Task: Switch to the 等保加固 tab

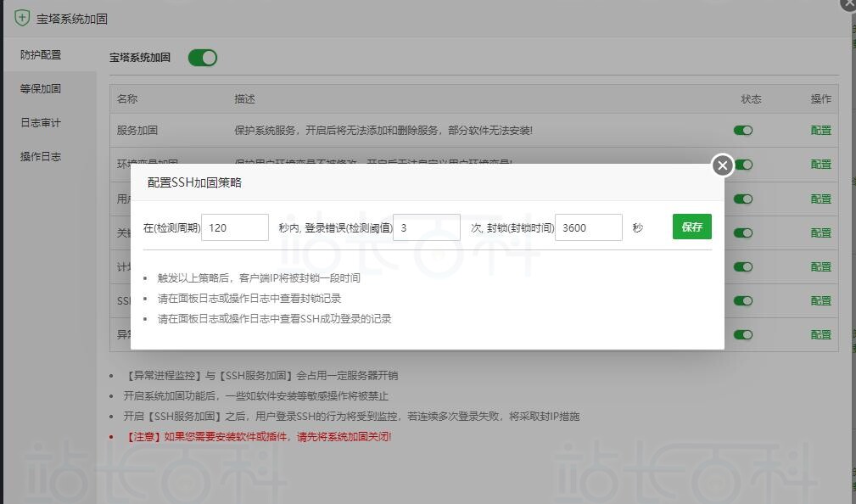Action: [41, 88]
